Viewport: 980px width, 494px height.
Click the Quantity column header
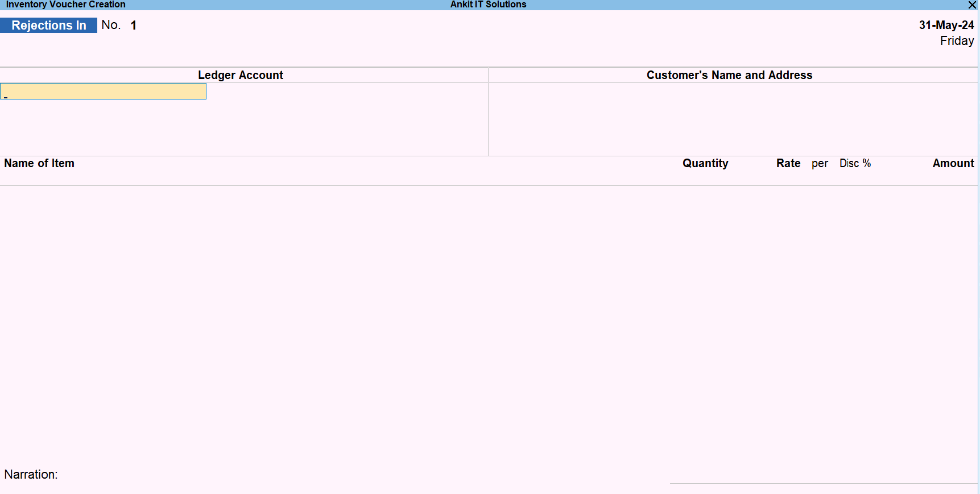click(x=705, y=163)
